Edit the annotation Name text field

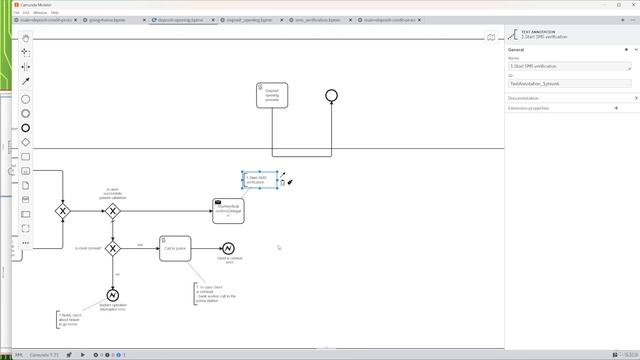569,66
